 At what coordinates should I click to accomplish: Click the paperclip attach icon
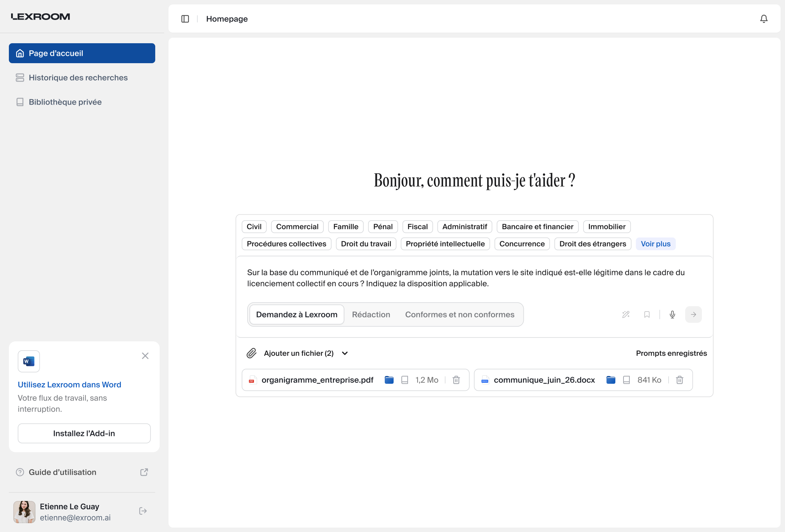251,353
